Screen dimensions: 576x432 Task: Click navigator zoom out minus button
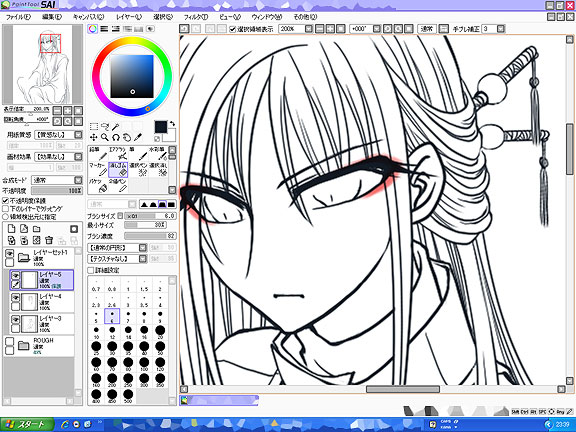point(57,110)
